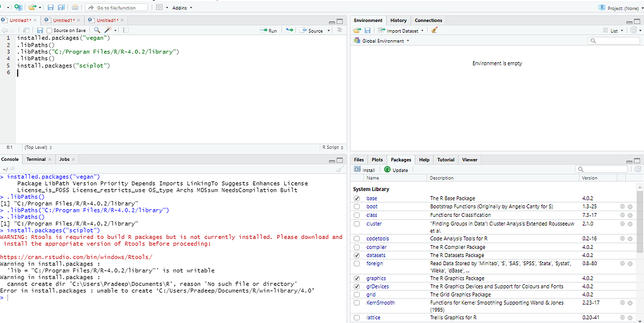The width and height of the screenshot is (644, 323).
Task: Switch to the History tab
Action: point(398,20)
